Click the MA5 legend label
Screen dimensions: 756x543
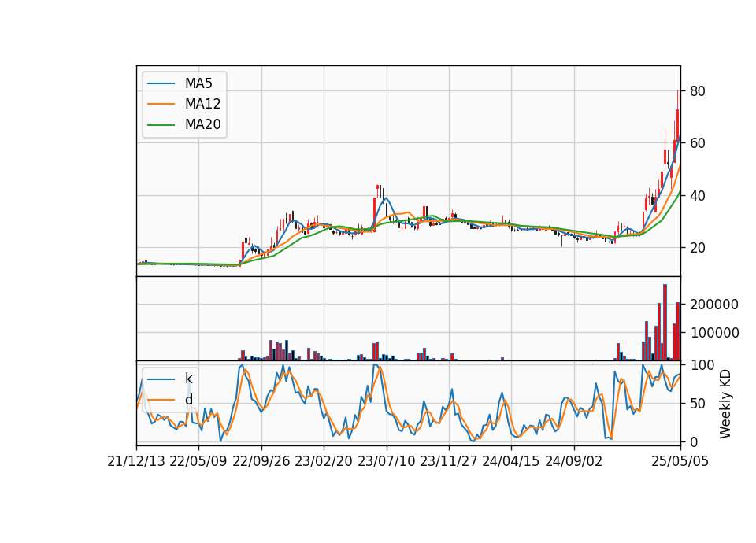[x=198, y=83]
